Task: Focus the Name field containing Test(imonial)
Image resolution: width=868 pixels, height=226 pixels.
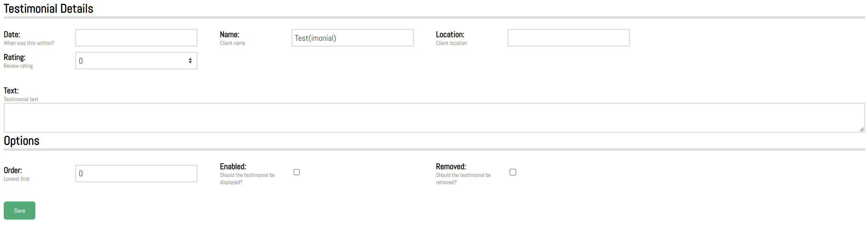Action: 352,38
